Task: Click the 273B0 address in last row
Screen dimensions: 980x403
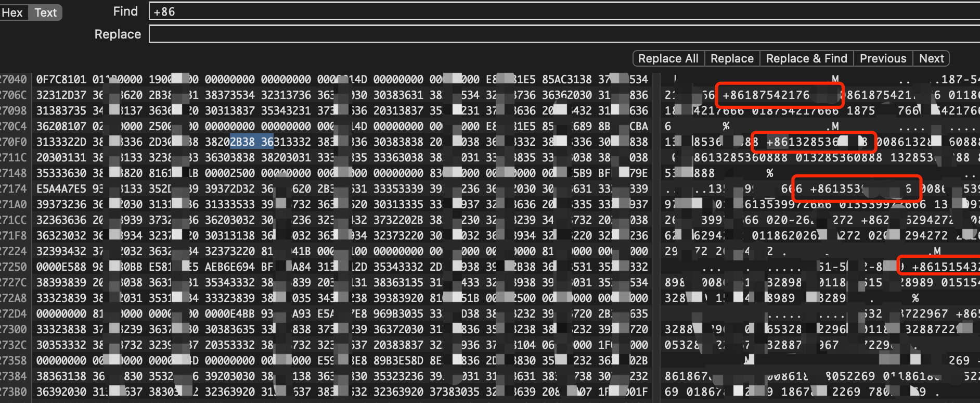Action: [x=14, y=392]
